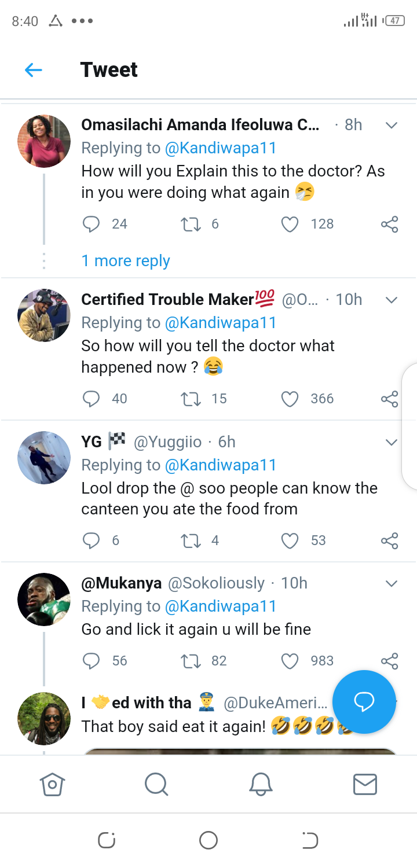Show the '1 more reply' link
417x868 pixels.
click(x=126, y=261)
